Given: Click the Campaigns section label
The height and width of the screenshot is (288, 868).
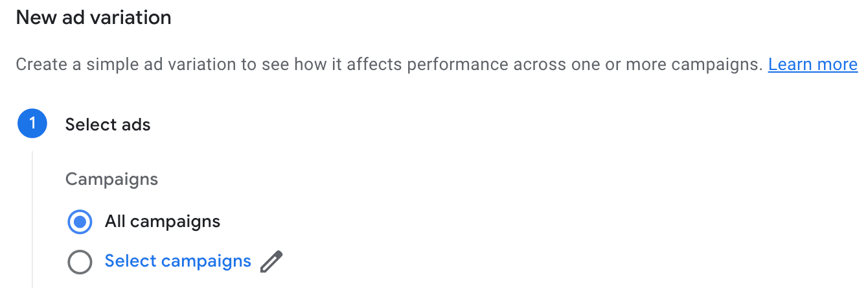Looking at the screenshot, I should pos(111,179).
